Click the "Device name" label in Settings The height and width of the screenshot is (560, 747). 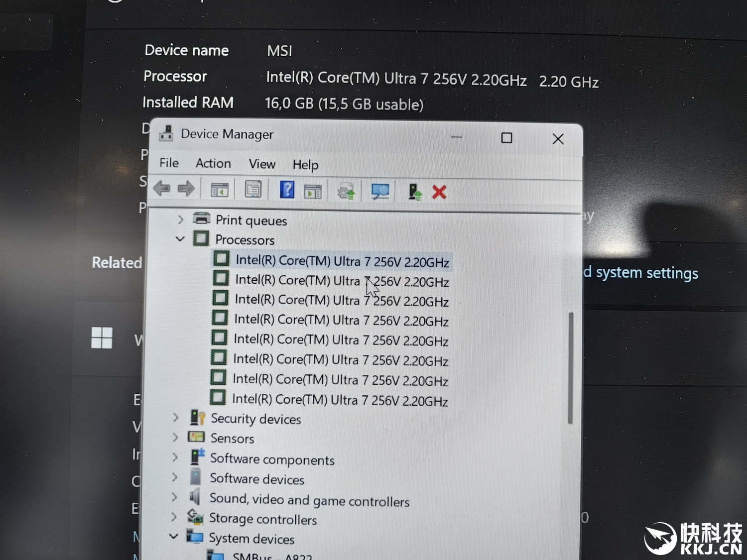tap(187, 50)
